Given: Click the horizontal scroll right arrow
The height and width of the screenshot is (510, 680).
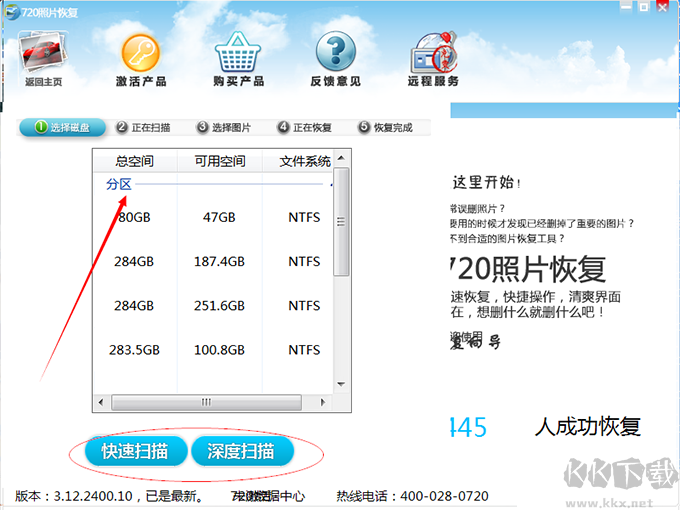Looking at the screenshot, I should point(322,402).
